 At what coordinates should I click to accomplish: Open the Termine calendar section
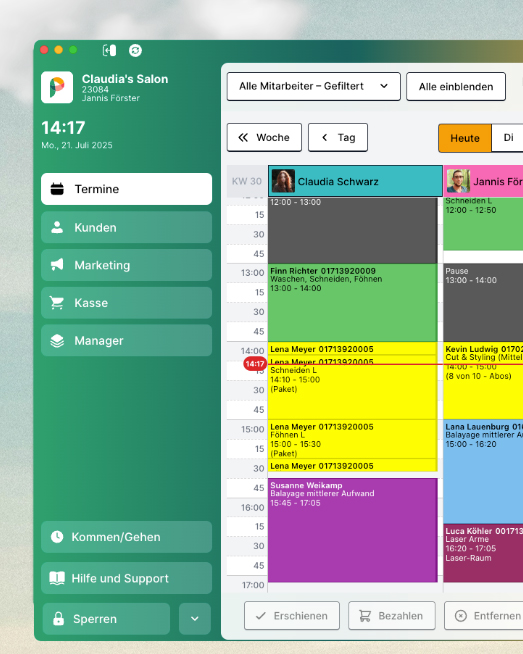point(126,189)
